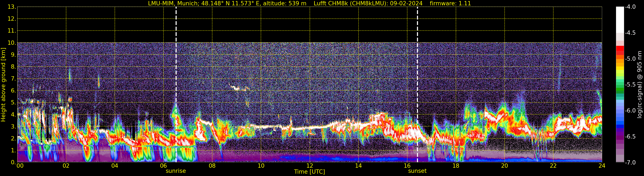Click the '-5.0' colorbar tick label
Screen dimensions: 644x176
click(x=630, y=59)
